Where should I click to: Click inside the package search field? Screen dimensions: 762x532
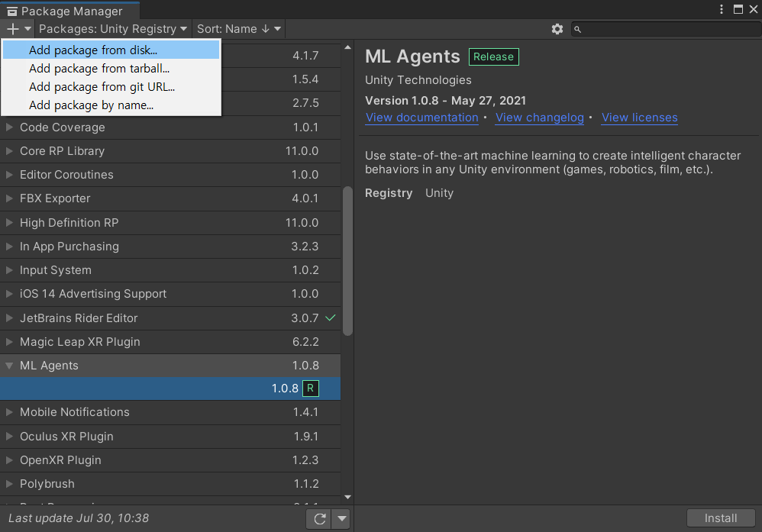[x=666, y=29]
